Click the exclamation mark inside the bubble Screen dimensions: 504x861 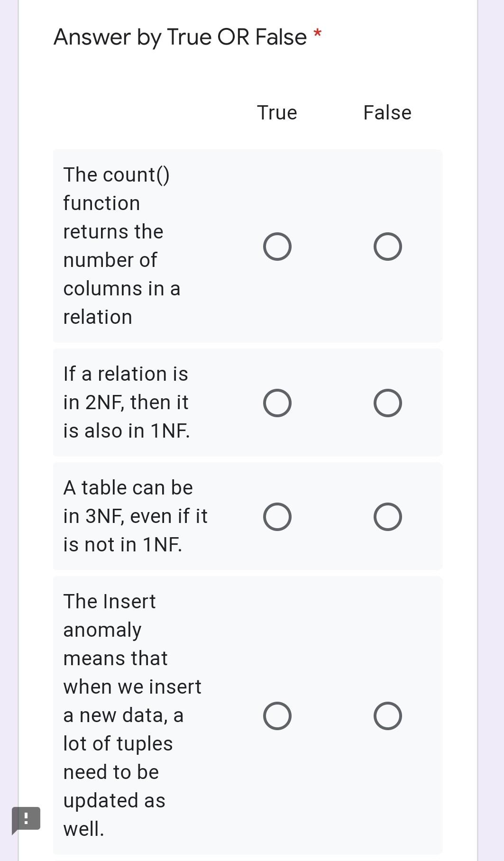click(x=26, y=817)
